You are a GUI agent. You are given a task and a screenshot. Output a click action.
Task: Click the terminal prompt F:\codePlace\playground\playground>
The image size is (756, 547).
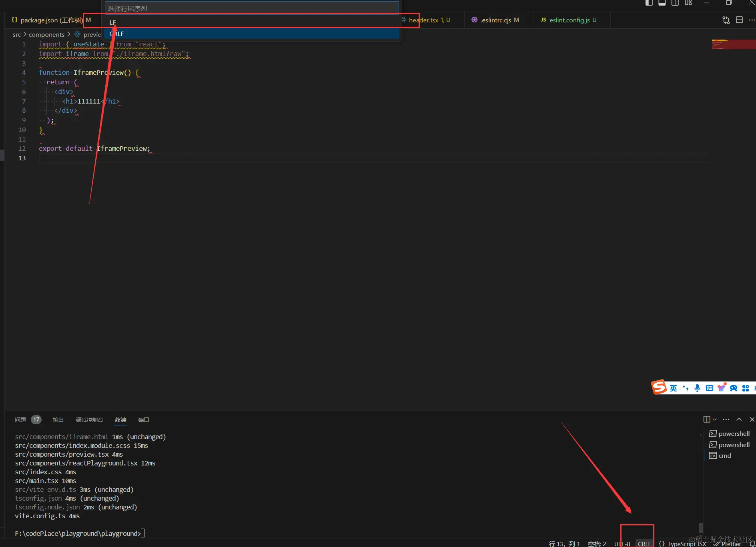78,533
